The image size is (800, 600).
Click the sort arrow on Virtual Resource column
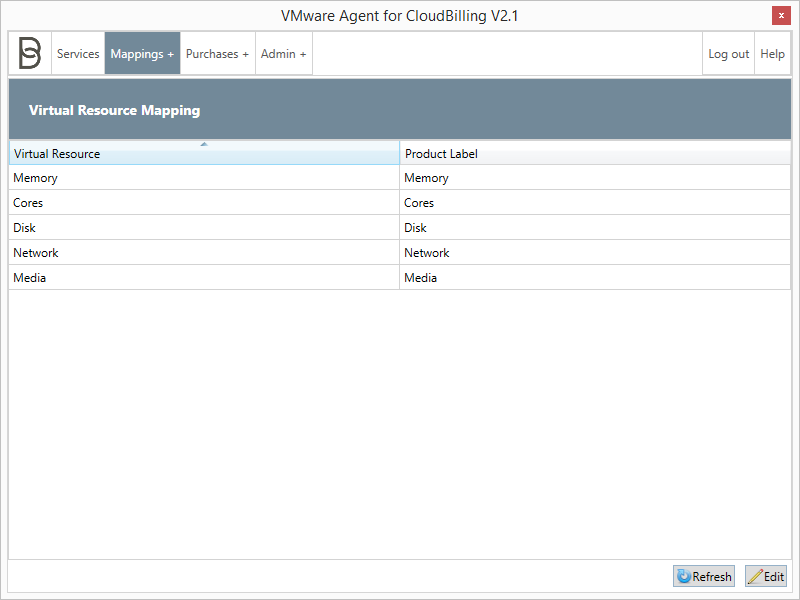coord(204,144)
